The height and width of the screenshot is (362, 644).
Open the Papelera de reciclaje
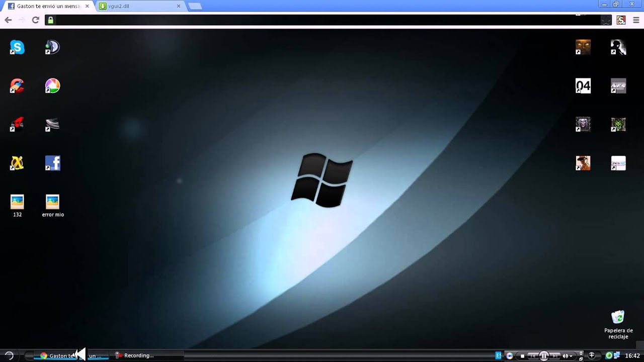coord(618,324)
